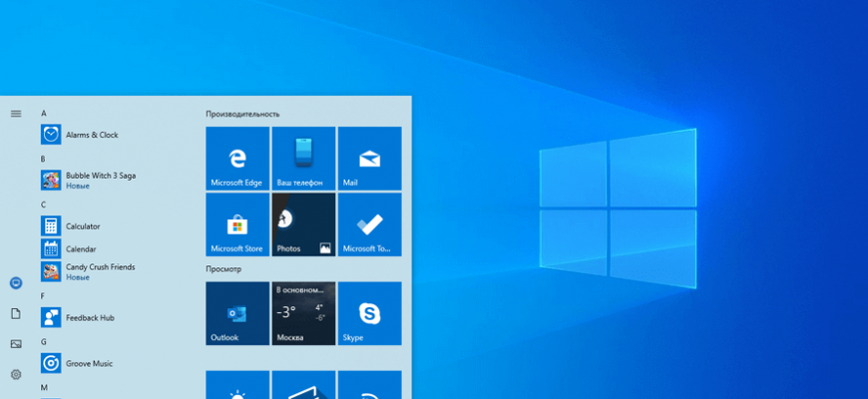
Task: Click the user account icon in sidebar
Action: (16, 283)
